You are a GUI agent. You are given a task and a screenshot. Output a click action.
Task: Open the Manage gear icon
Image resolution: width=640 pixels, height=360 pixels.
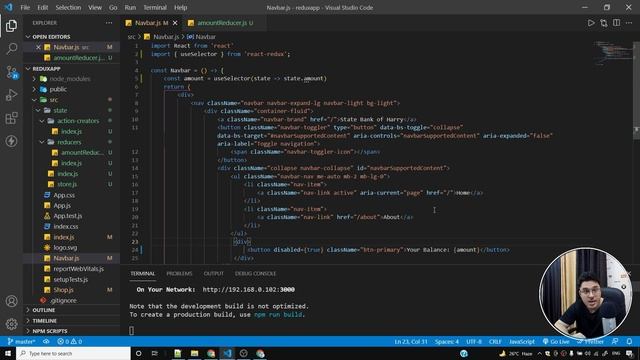[x=11, y=324]
